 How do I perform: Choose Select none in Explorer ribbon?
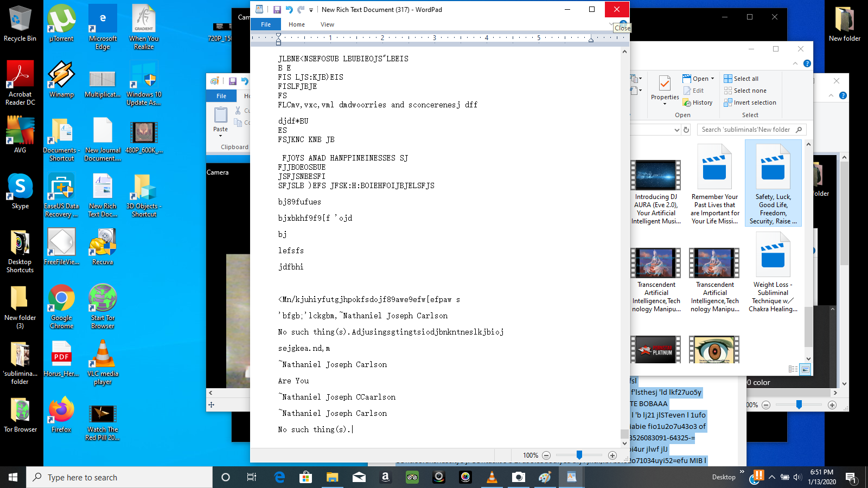pyautogui.click(x=745, y=91)
